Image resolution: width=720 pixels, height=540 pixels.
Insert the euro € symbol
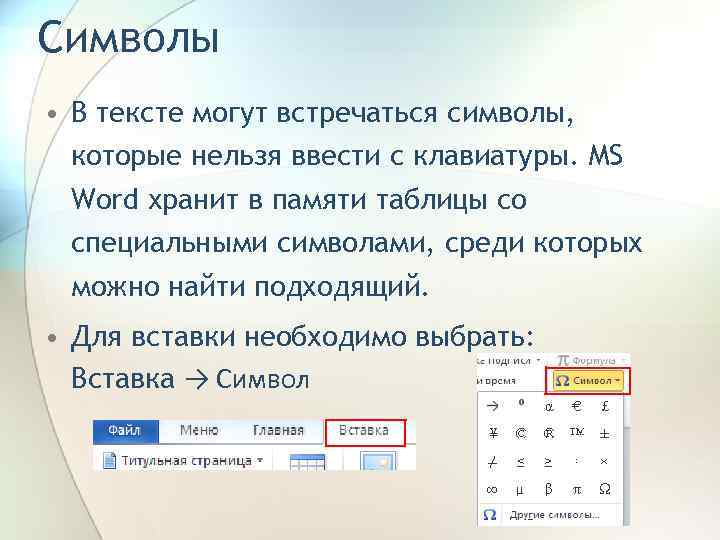coord(577,406)
